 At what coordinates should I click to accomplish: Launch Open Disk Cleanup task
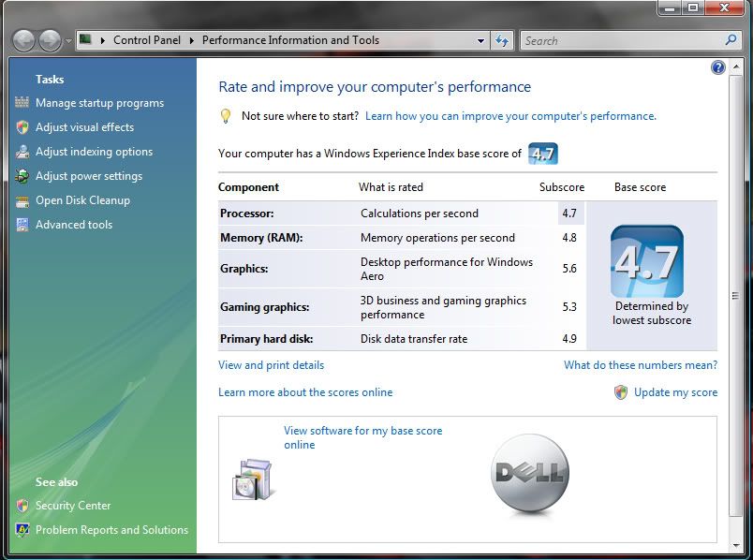[x=82, y=200]
